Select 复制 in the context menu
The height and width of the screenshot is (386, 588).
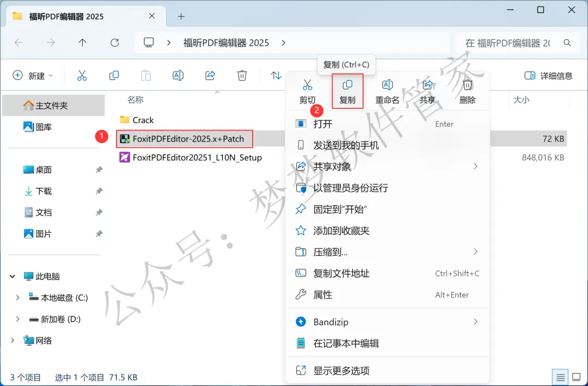click(x=347, y=91)
